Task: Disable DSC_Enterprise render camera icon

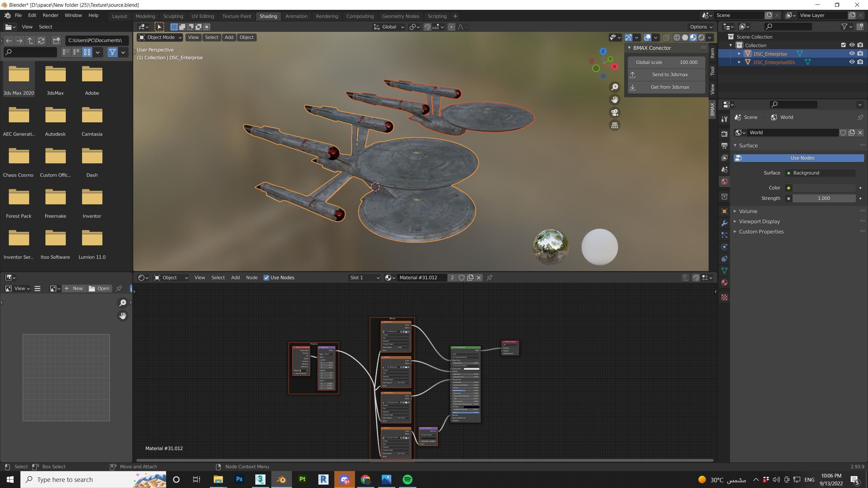Action: coord(860,54)
